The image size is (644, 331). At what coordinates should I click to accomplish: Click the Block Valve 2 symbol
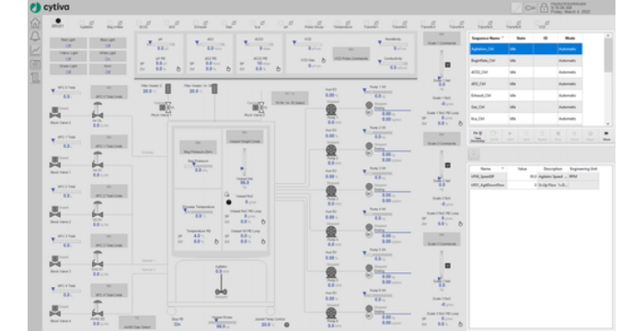54,211
